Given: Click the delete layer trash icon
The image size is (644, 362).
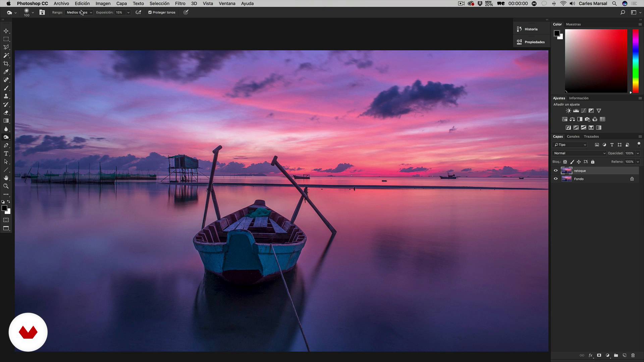Looking at the screenshot, I should click(x=633, y=355).
